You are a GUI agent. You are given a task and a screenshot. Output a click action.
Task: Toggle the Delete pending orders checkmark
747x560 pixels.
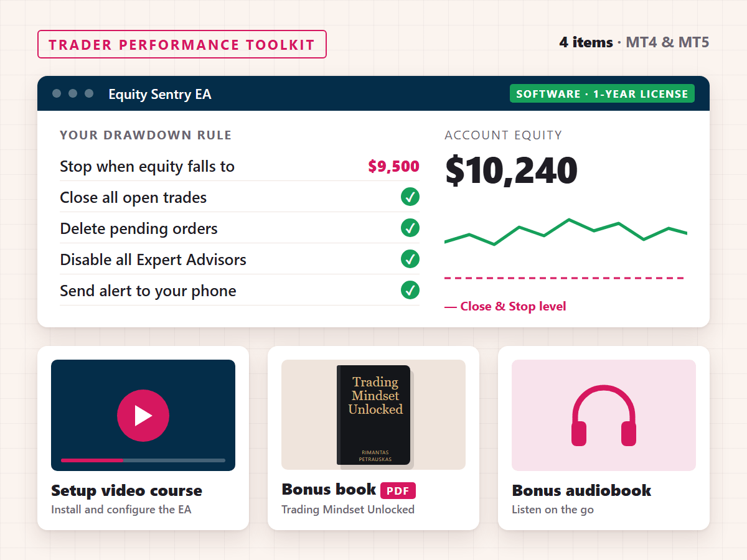point(410,228)
